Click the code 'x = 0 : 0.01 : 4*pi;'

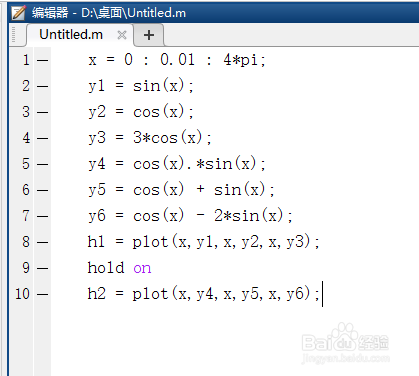[x=177, y=60]
